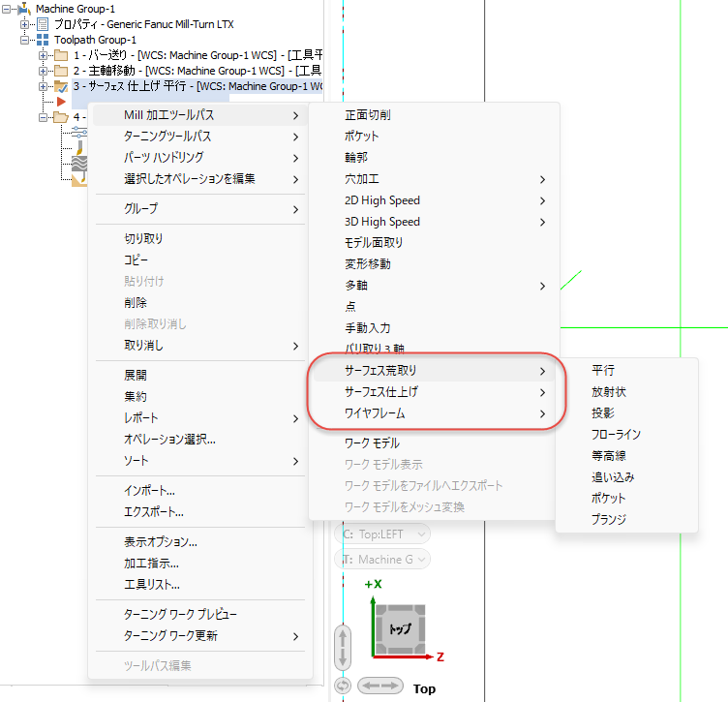Click the open folder icon of operation 4
Image resolution: width=728 pixels, height=702 pixels.
(61, 117)
